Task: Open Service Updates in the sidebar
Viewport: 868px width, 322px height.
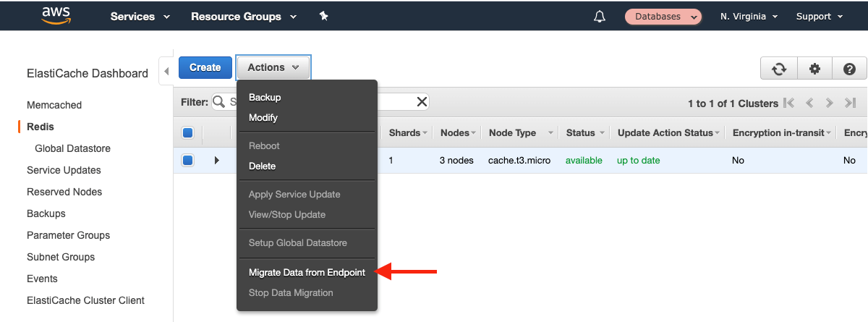Action: 64,170
